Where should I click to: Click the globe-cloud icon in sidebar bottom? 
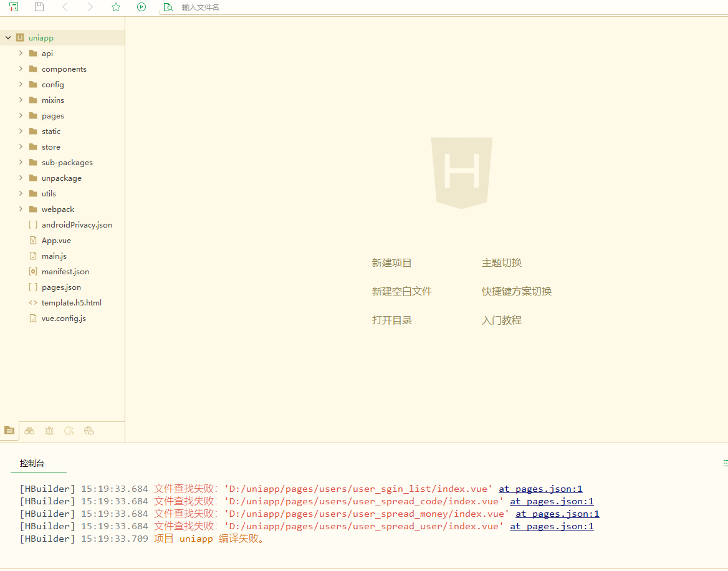tap(89, 431)
